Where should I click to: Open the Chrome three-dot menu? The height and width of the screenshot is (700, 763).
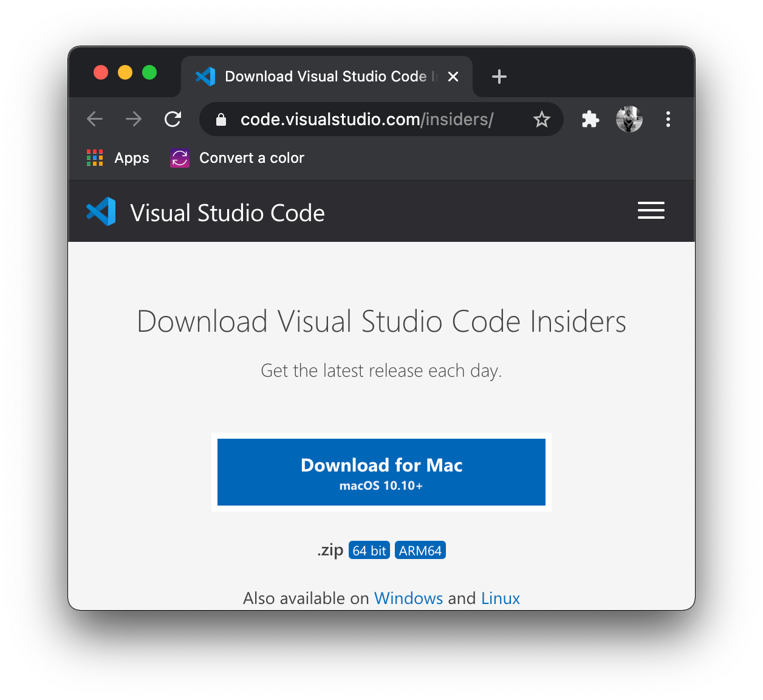coord(668,119)
